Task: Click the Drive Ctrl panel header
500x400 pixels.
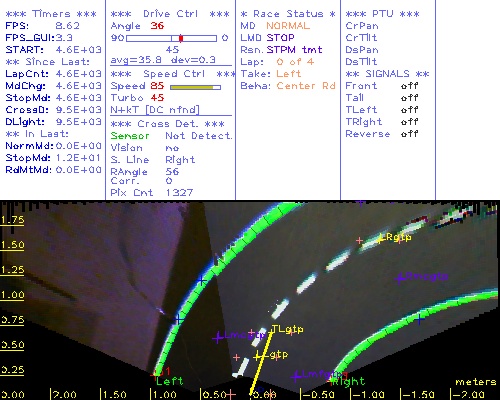Action: click(170, 14)
